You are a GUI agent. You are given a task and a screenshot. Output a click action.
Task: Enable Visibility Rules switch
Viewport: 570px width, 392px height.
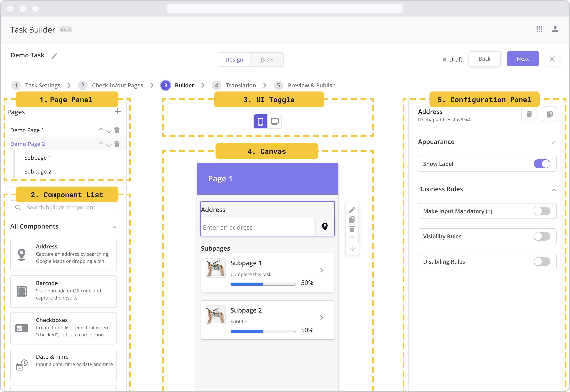click(x=542, y=237)
